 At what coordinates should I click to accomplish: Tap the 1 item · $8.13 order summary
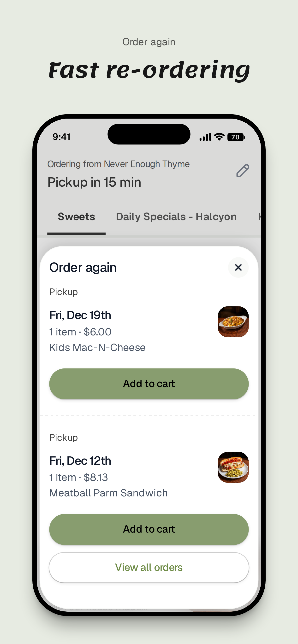coord(79,477)
